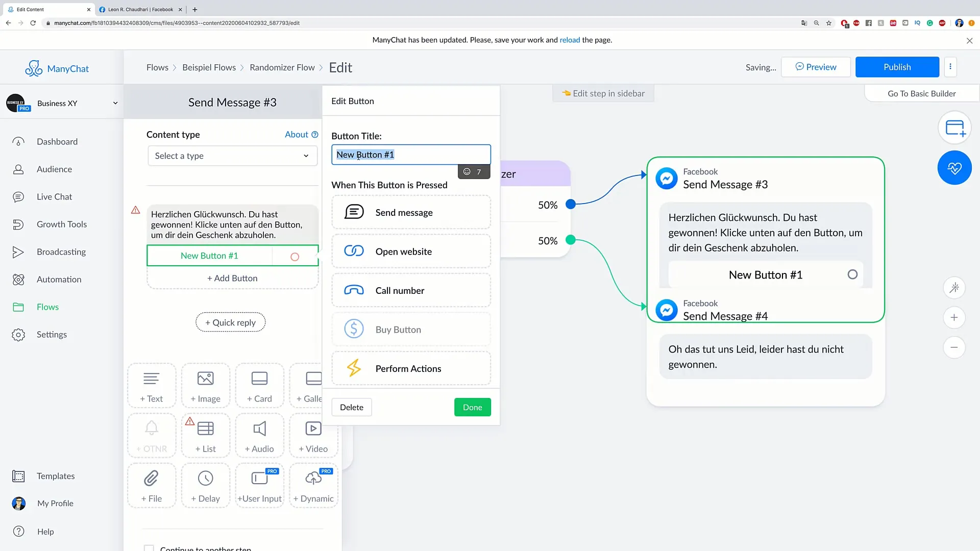Open the Beispiel Flows menu item
The image size is (980, 551).
(x=209, y=67)
